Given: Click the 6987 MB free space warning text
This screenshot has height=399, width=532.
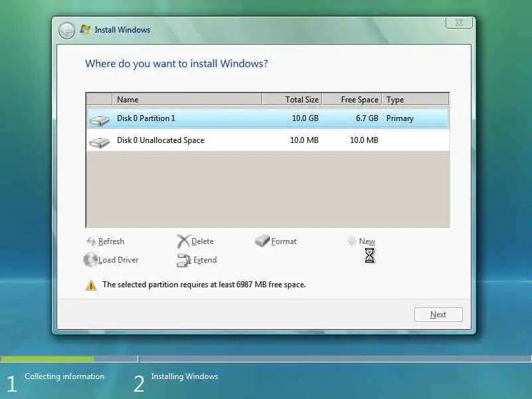Looking at the screenshot, I should (204, 285).
